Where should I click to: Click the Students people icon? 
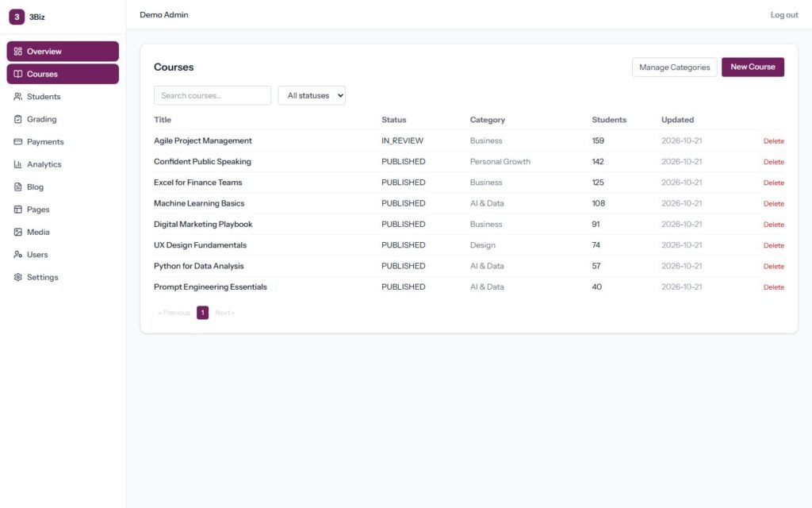(18, 96)
